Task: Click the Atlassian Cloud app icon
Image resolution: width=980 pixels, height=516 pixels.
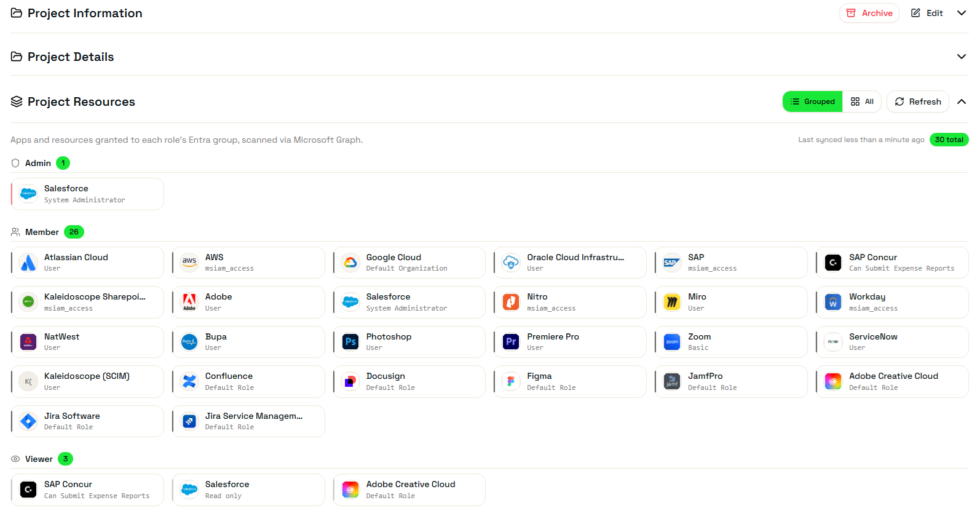Action: [28, 263]
